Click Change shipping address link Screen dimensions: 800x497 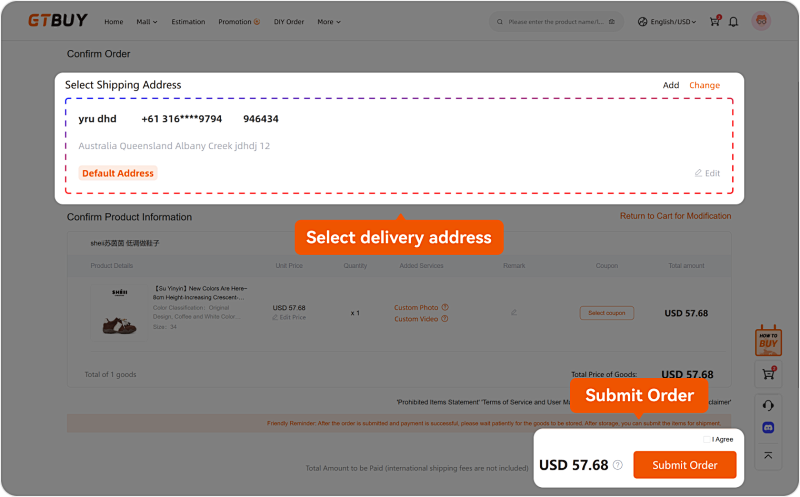(705, 85)
